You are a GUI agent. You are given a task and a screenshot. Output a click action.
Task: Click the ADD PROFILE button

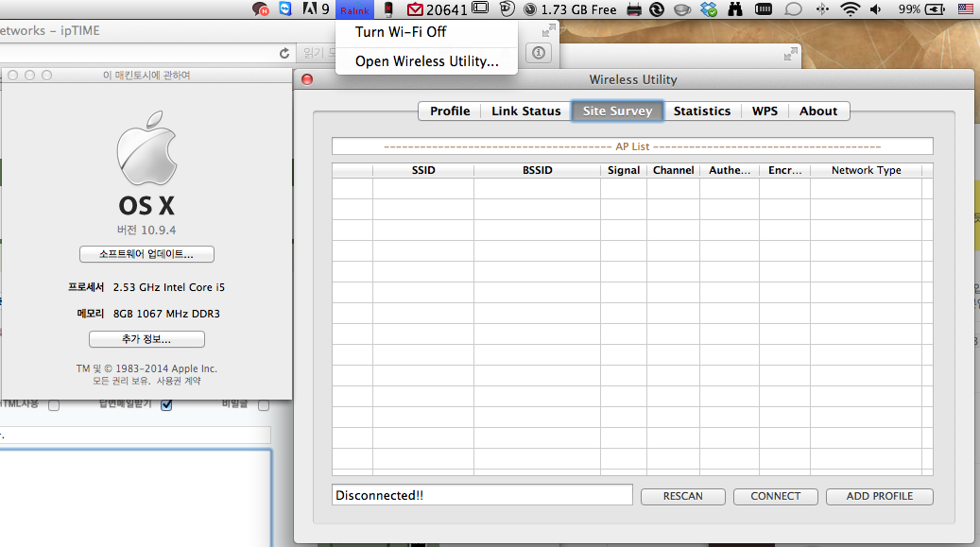[x=880, y=496]
